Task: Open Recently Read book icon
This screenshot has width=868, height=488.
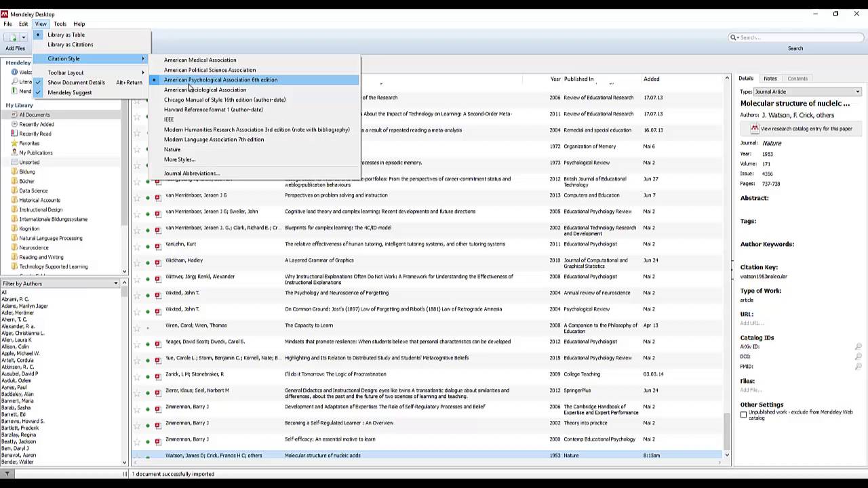Action: coord(14,134)
